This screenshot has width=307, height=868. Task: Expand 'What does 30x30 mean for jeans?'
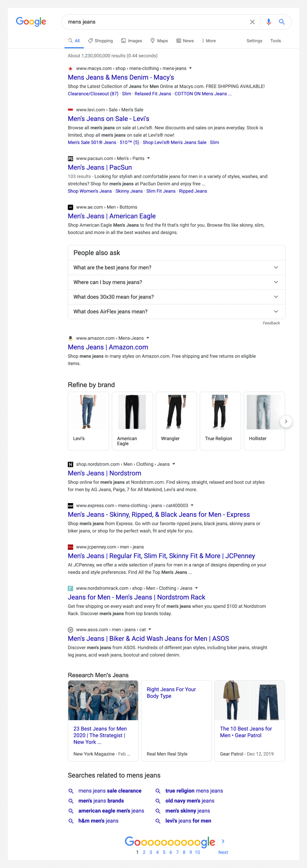[x=177, y=297]
